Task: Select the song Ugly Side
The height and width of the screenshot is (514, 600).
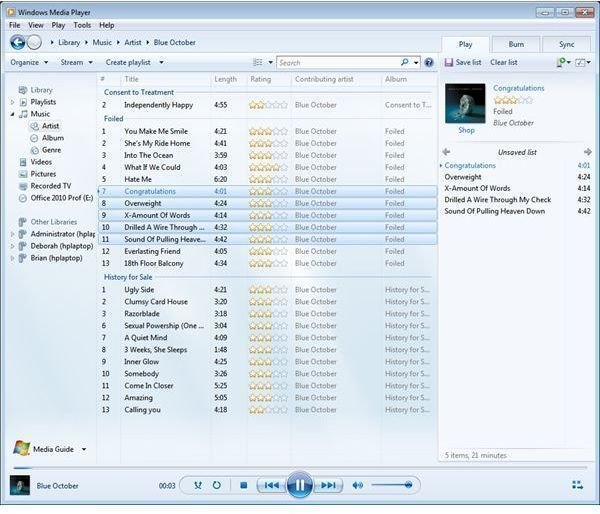Action: point(267,290)
